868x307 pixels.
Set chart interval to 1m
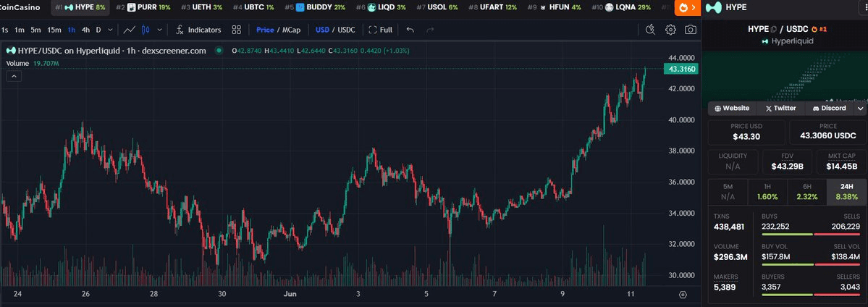click(20, 30)
